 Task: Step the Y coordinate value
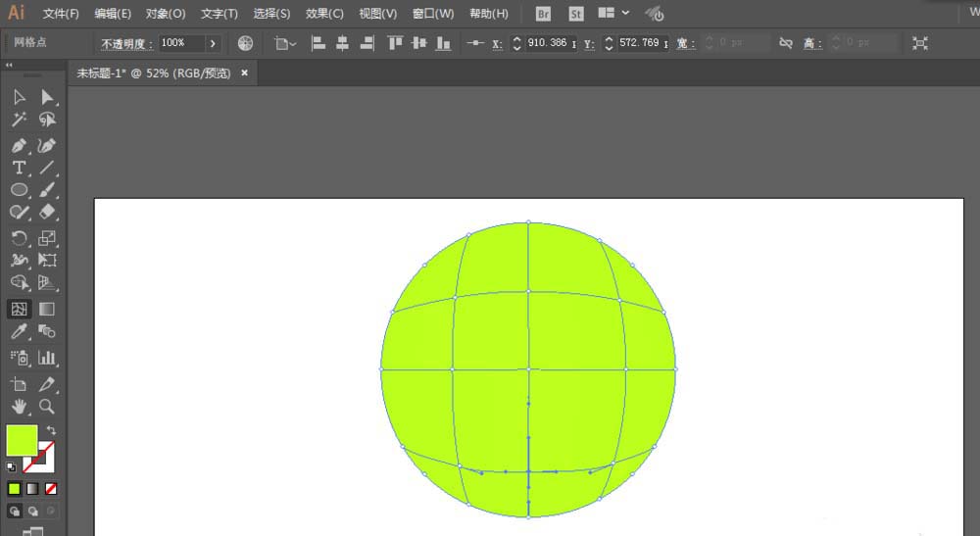pos(609,43)
